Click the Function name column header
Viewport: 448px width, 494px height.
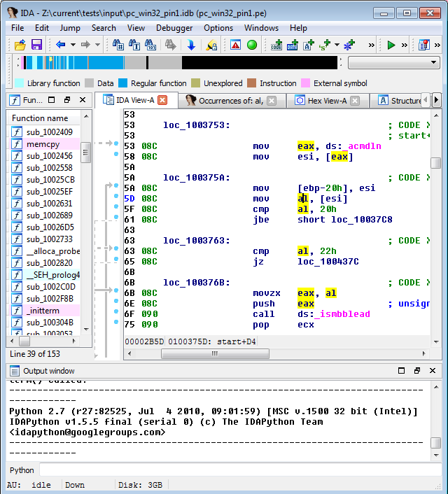(44, 118)
